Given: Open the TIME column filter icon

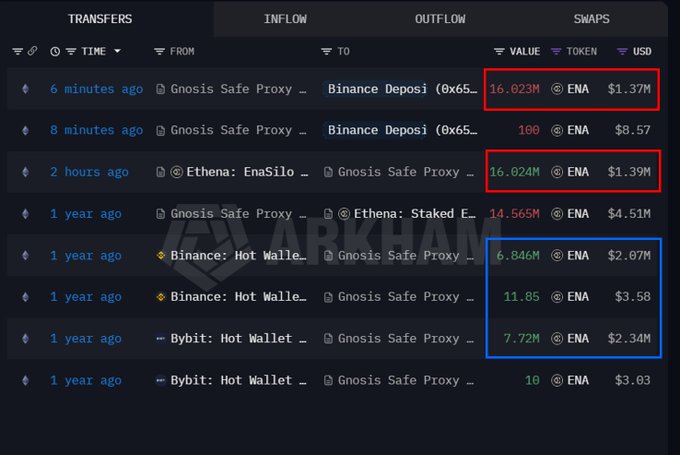Looking at the screenshot, I should point(71,51).
